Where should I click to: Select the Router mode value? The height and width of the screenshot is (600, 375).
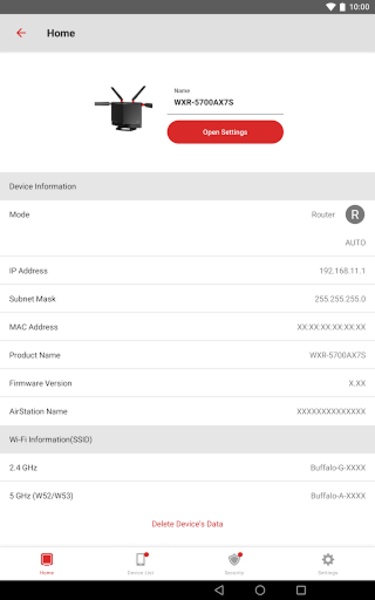tap(323, 215)
